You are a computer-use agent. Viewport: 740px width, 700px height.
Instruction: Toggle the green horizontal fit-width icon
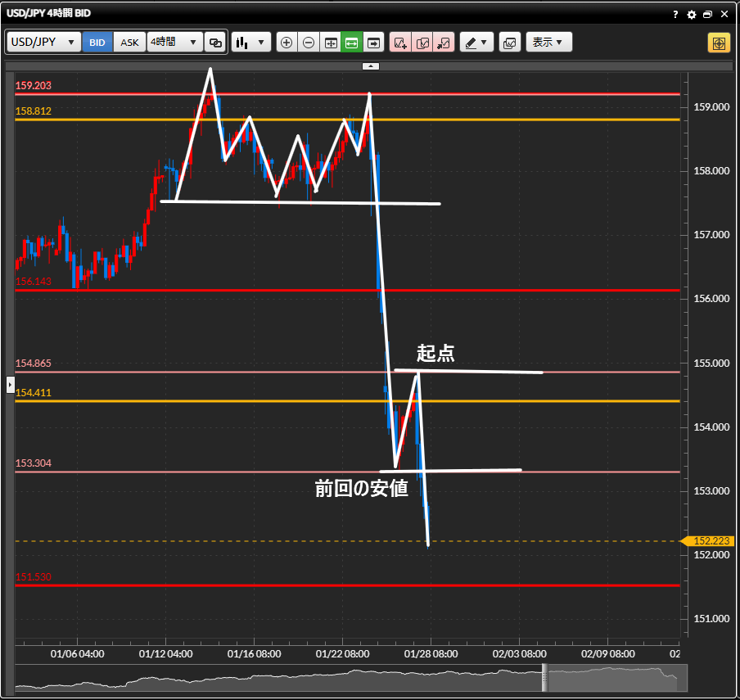click(x=352, y=42)
